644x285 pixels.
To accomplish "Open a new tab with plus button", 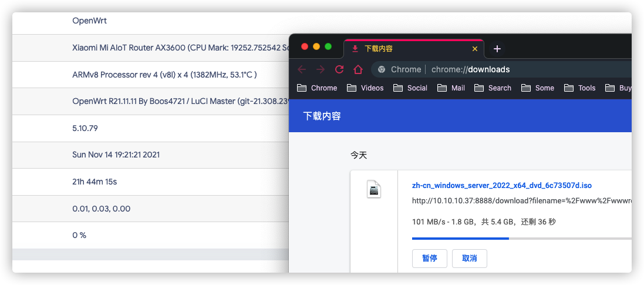I will point(497,49).
